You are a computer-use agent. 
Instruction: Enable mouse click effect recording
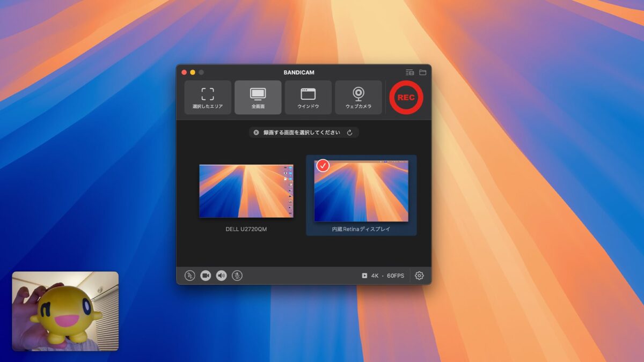coord(189,276)
